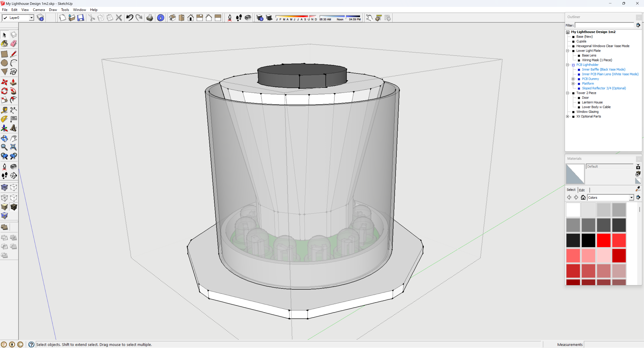
Task: Choose the pure black color swatch
Action: 588,240
